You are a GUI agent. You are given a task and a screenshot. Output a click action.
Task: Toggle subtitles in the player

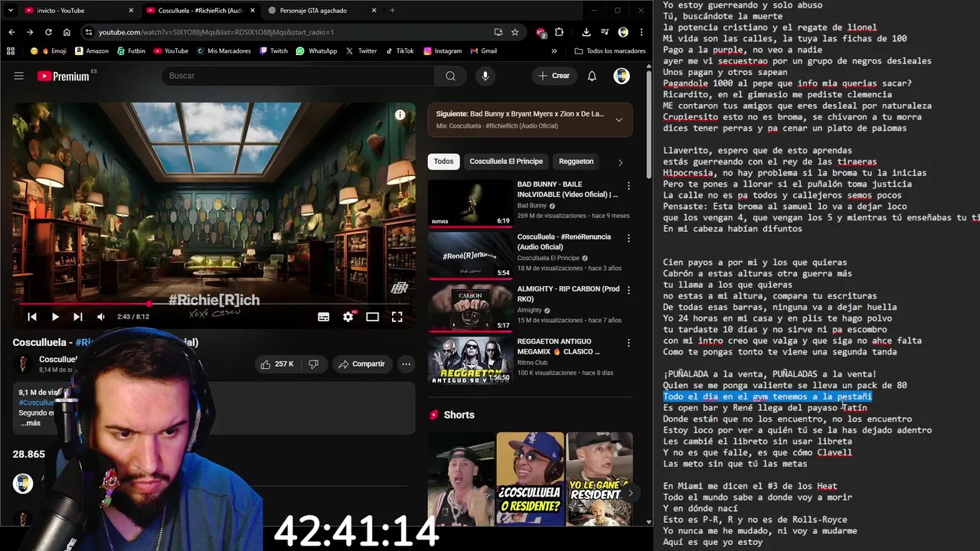[x=323, y=317]
